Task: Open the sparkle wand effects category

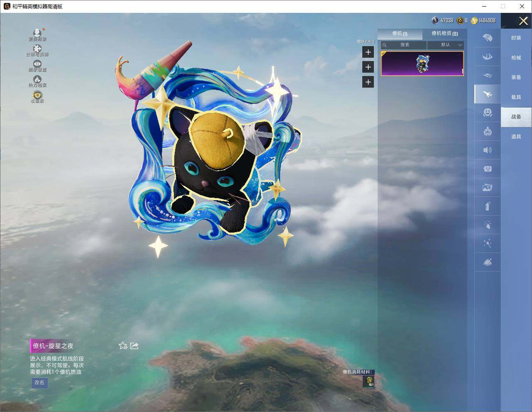Action: click(x=488, y=243)
